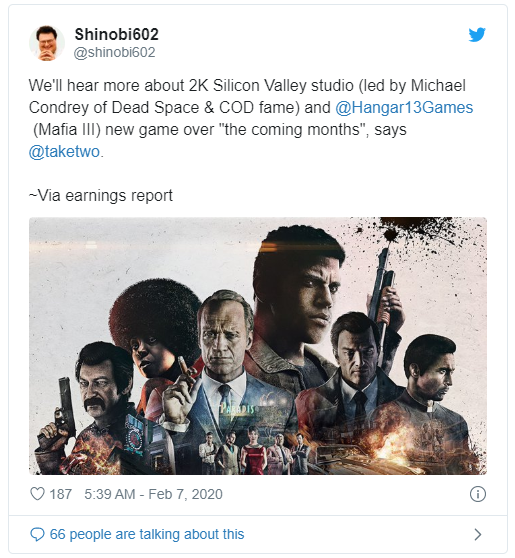Viewport: 515px width, 558px height.
Task: Click the speech bubble reply icon
Action: tap(37, 534)
